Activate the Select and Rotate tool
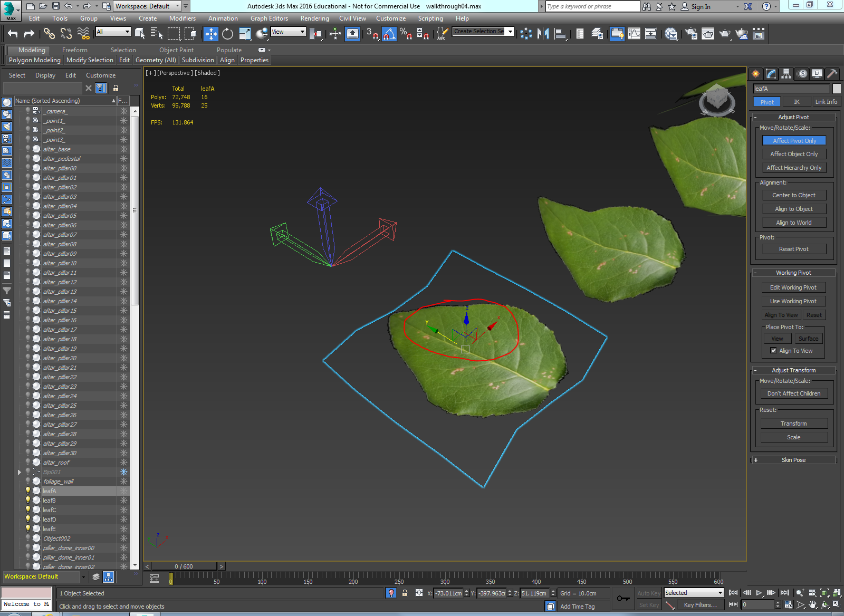This screenshot has height=616, width=844. (x=227, y=34)
